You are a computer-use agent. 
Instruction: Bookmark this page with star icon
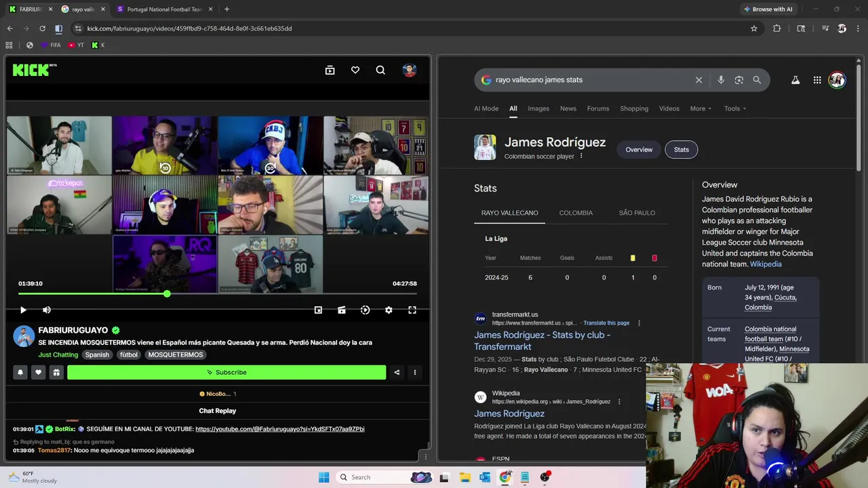point(753,28)
